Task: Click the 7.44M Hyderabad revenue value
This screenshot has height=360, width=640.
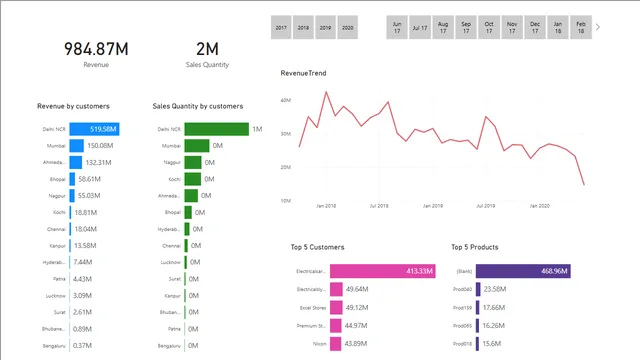Action: tap(83, 262)
